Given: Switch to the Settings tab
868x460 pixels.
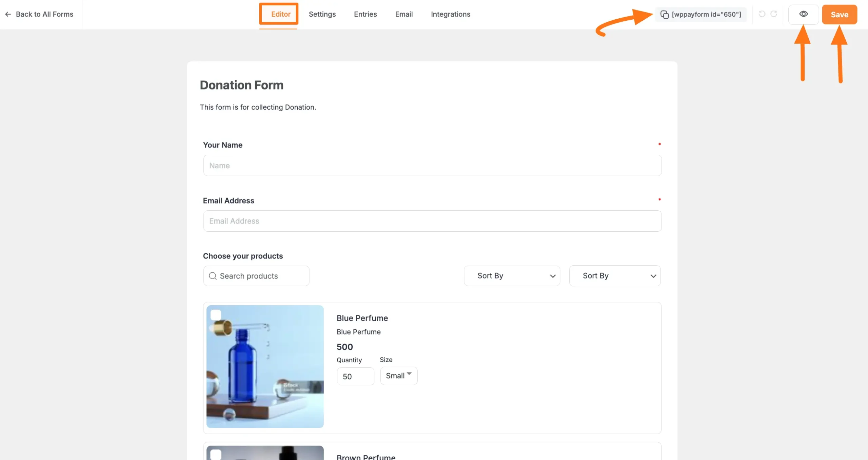Looking at the screenshot, I should coord(322,14).
